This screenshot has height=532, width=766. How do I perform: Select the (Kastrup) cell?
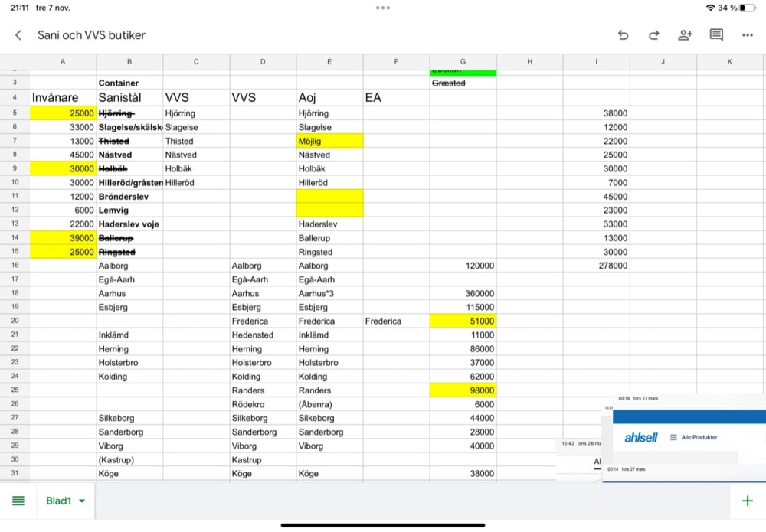(129, 460)
